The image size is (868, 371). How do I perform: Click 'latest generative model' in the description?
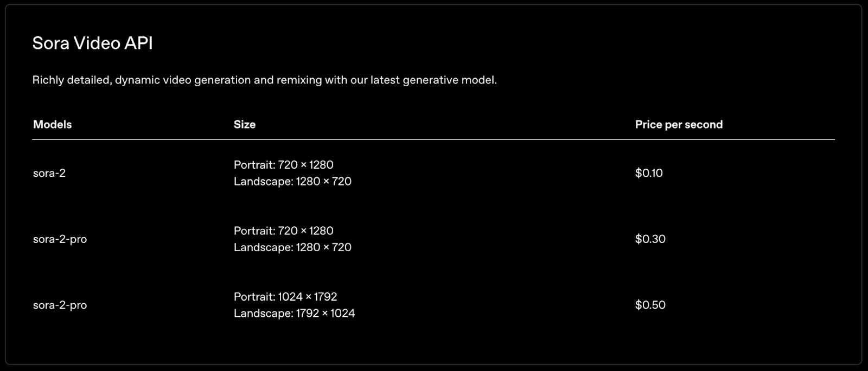[433, 80]
